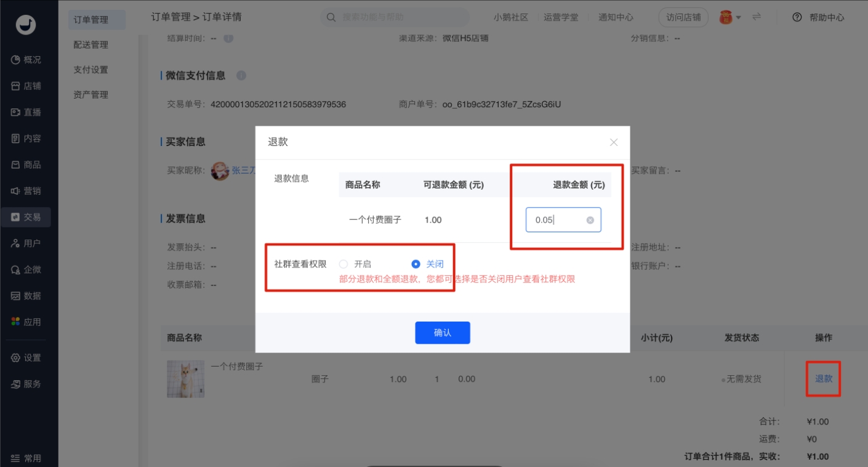Click inside the refund amount input field
This screenshot has width=868, height=467.
(x=557, y=220)
